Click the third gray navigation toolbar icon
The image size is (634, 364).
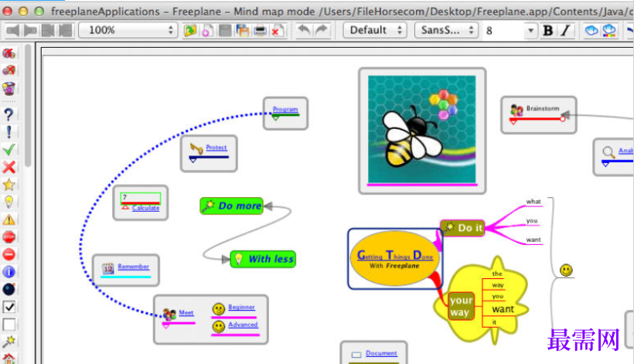coord(48,30)
